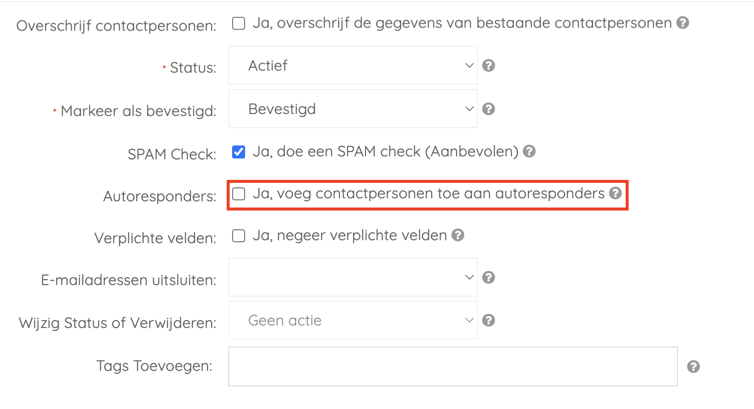754x409 pixels.
Task: Show help for Markeer als bevestigd
Action: (x=489, y=109)
